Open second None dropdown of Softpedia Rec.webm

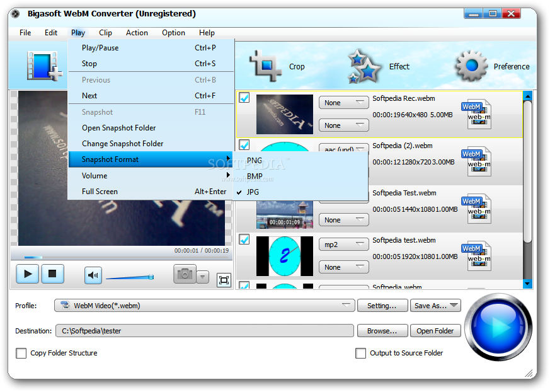(344, 125)
